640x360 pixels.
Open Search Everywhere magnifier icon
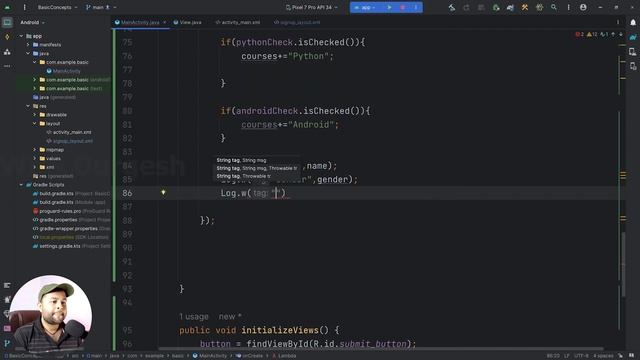(554, 7)
